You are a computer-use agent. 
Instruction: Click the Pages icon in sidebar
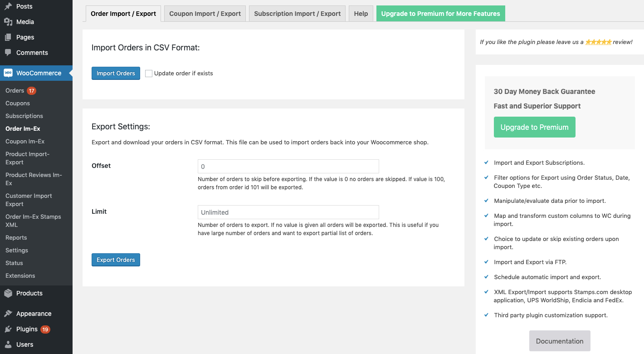point(8,37)
